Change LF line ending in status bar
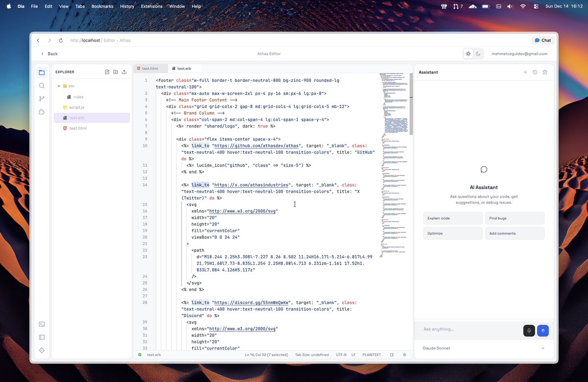This screenshot has height=382, width=588. coord(353,355)
